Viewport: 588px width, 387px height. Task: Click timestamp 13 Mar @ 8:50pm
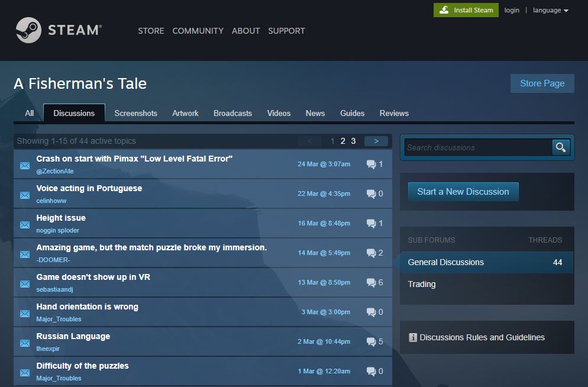click(324, 282)
